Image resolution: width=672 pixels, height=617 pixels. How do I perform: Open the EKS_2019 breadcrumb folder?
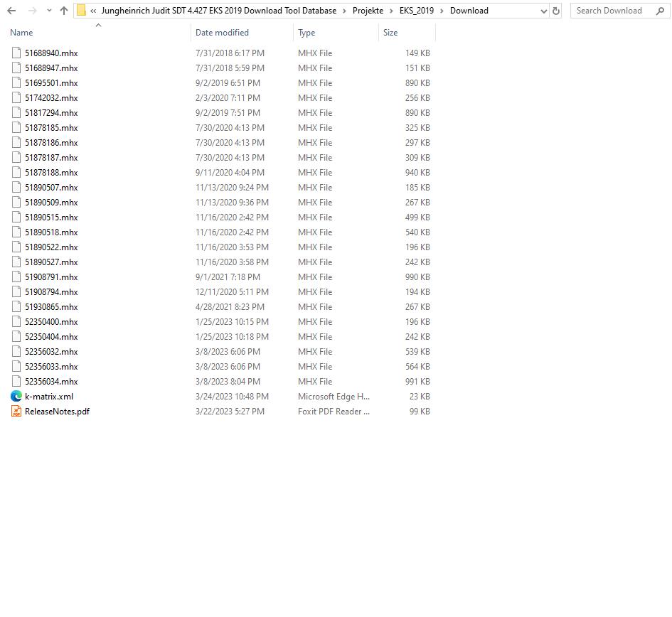point(417,11)
